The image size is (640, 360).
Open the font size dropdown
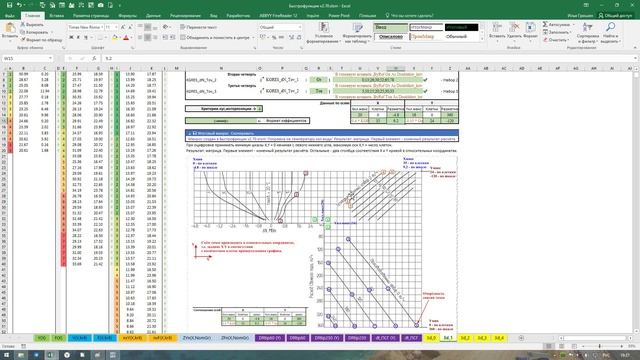[x=116, y=27]
